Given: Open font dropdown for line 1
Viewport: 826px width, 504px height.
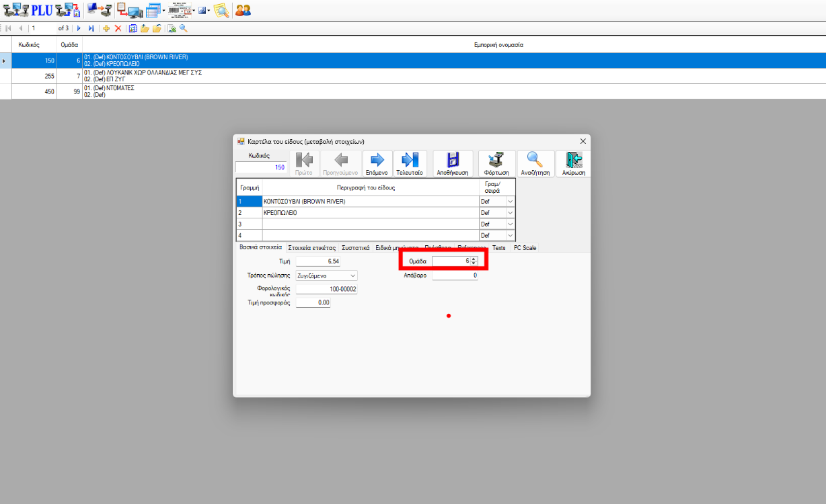Looking at the screenshot, I should click(509, 202).
